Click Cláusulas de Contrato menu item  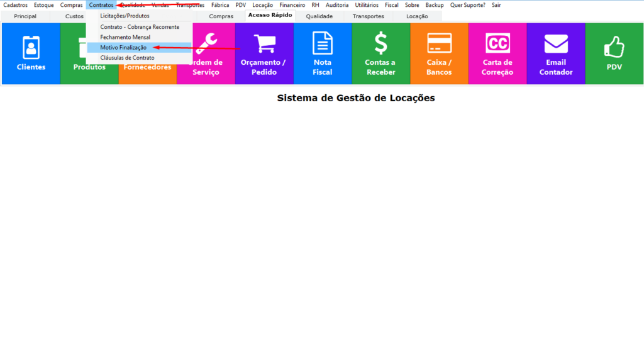coord(127,58)
